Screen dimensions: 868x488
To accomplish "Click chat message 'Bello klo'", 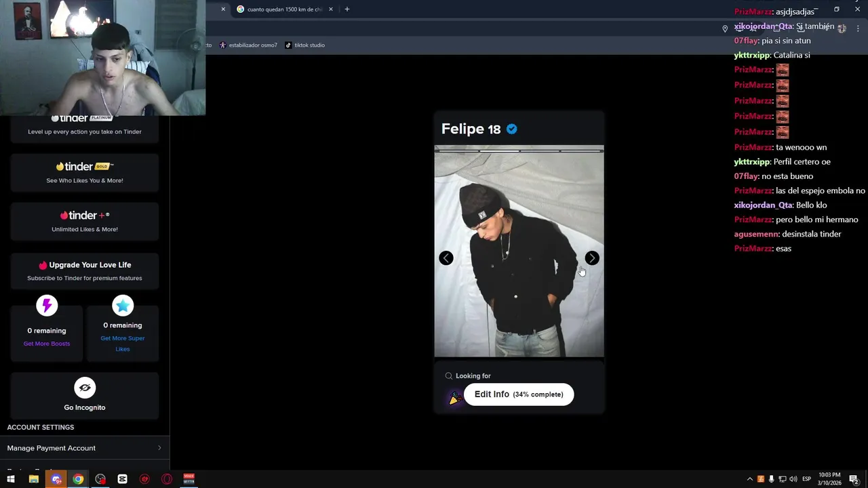I will [x=812, y=205].
